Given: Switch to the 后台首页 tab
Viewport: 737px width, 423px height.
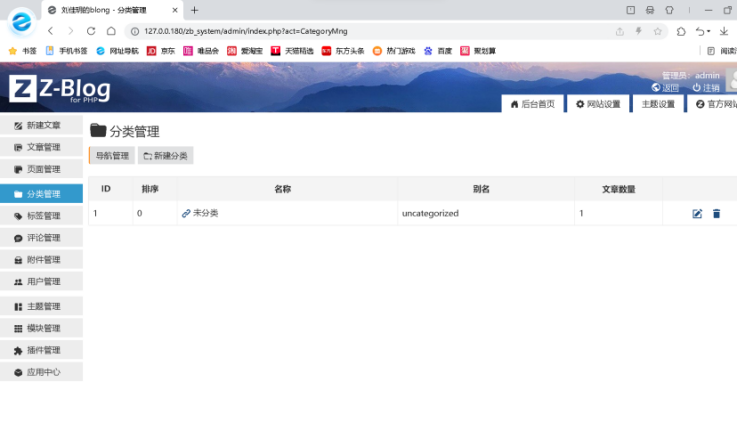Looking at the screenshot, I should pyautogui.click(x=533, y=104).
